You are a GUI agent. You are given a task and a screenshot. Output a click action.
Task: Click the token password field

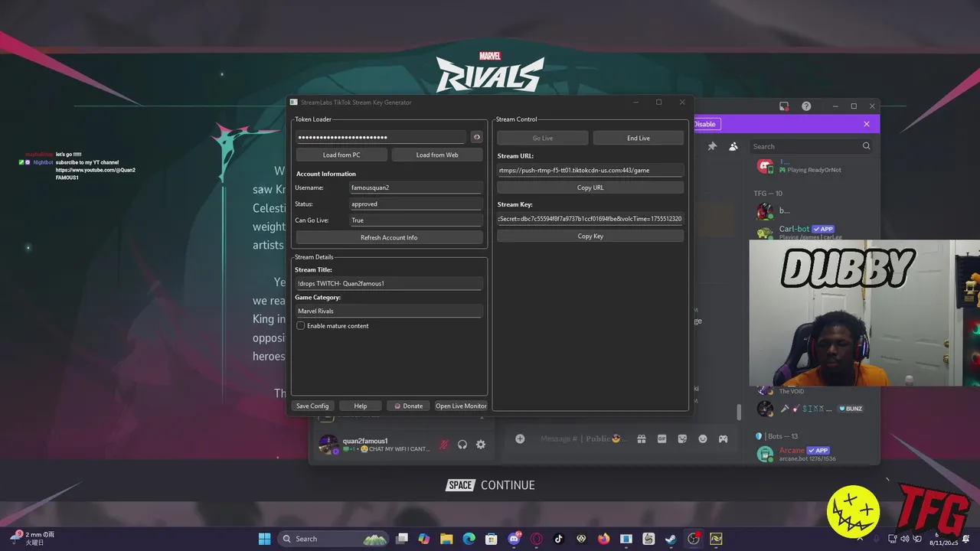click(381, 137)
